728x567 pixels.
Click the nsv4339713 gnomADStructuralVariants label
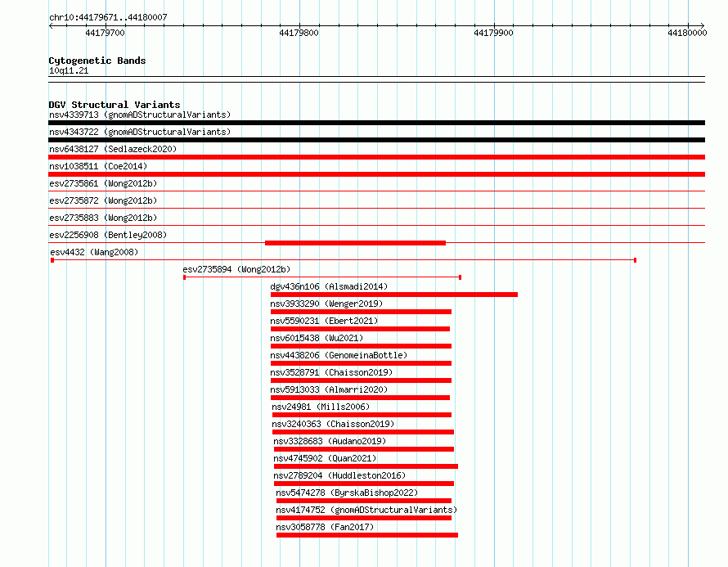(x=140, y=115)
